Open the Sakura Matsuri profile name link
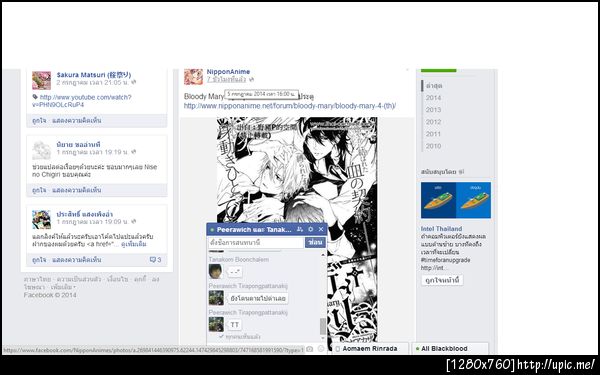The height and width of the screenshot is (375, 600). tap(94, 75)
